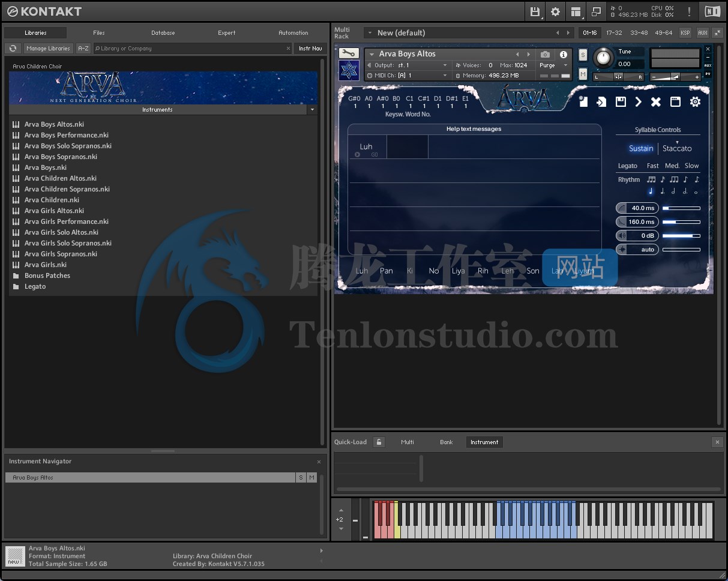Click the Manage Libraries button
This screenshot has height=581, width=728.
(48, 48)
